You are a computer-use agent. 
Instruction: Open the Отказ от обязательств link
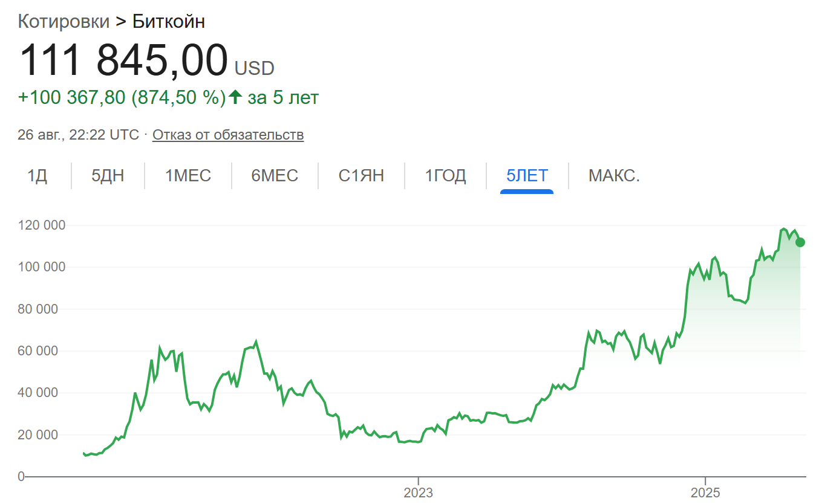(228, 135)
